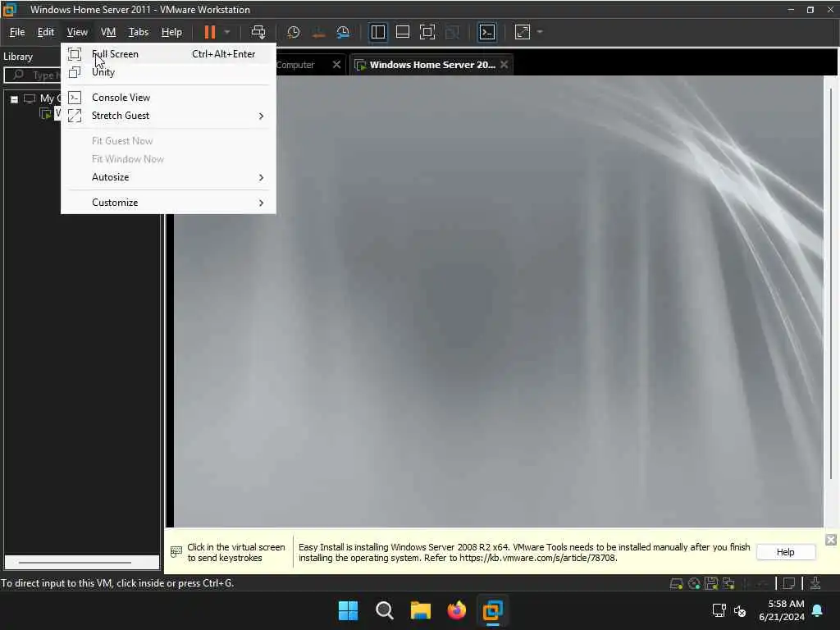Screen dimensions: 840x630
Task: Click the Library panel horizontal scrollbar
Action: pyautogui.click(x=75, y=563)
